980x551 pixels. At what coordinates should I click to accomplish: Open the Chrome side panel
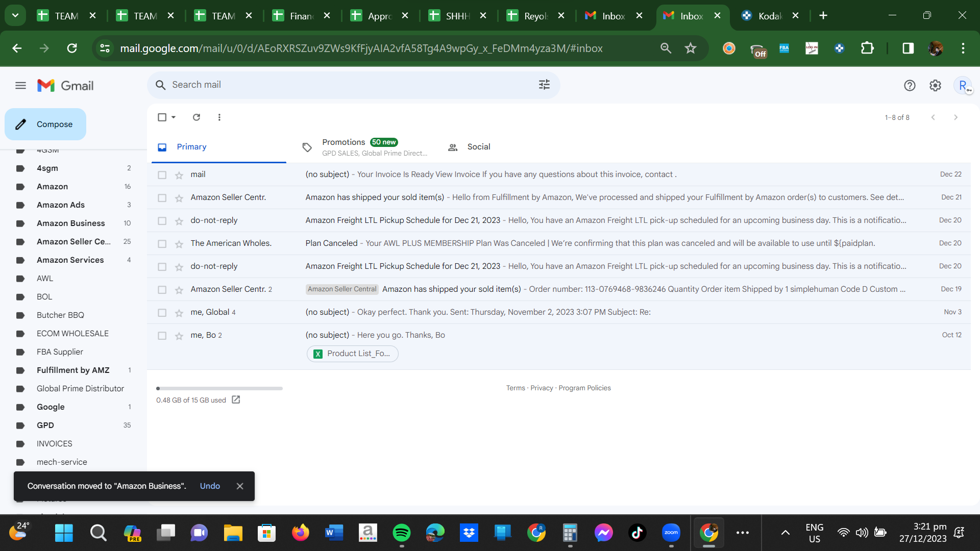908,48
